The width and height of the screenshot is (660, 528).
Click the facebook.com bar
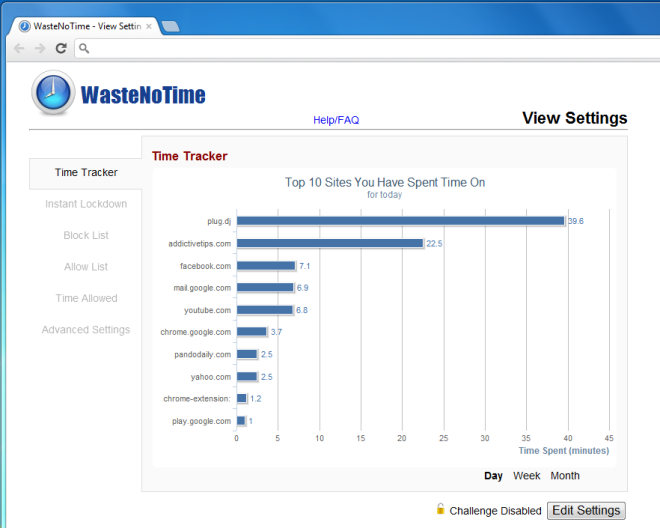tap(266, 266)
